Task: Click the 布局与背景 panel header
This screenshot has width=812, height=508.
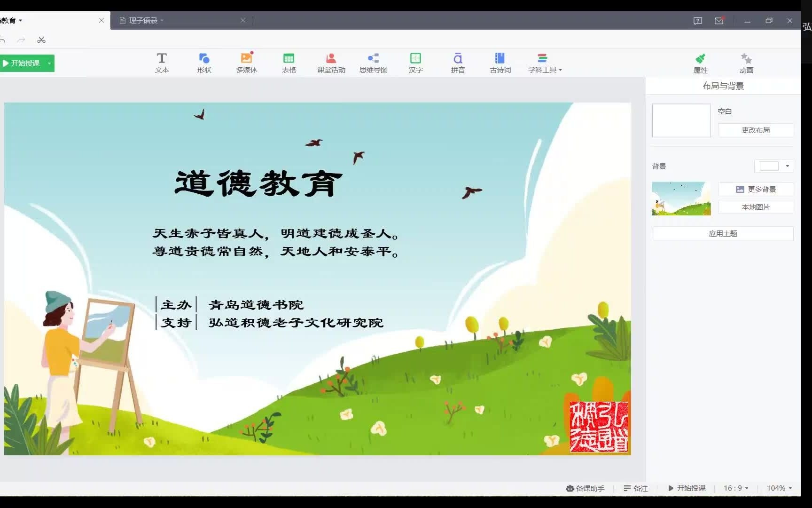Action: click(723, 86)
